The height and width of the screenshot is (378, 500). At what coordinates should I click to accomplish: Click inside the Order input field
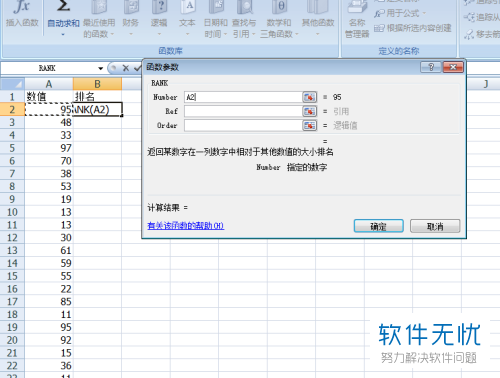(x=243, y=125)
